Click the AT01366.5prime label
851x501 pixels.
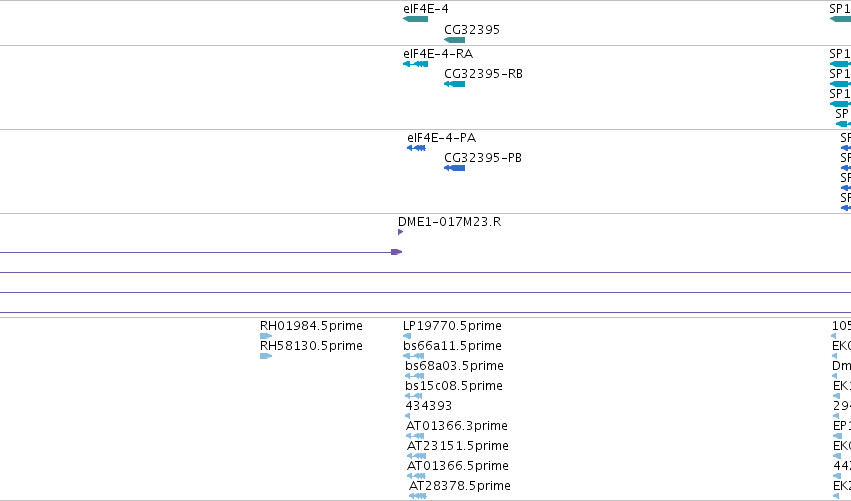(458, 466)
